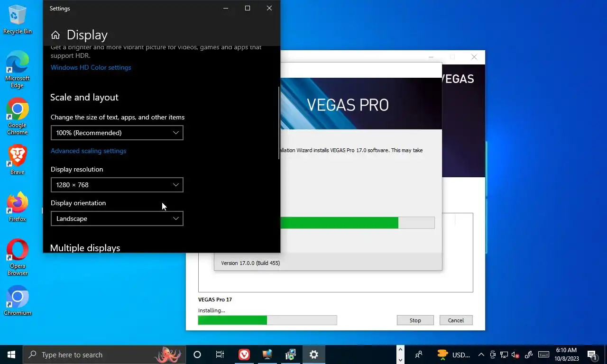The image size is (607, 364).
Task: Click the Cancel button in installer
Action: [456, 320]
